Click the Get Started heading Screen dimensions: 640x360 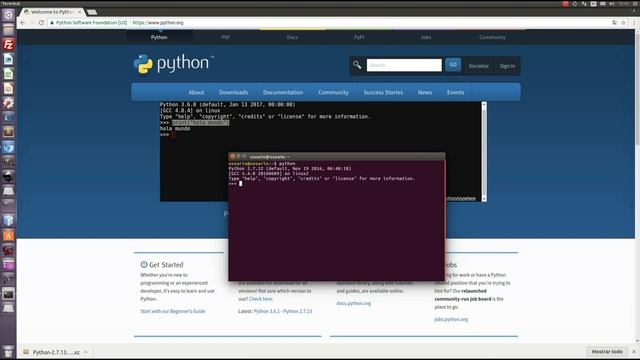click(x=166, y=264)
